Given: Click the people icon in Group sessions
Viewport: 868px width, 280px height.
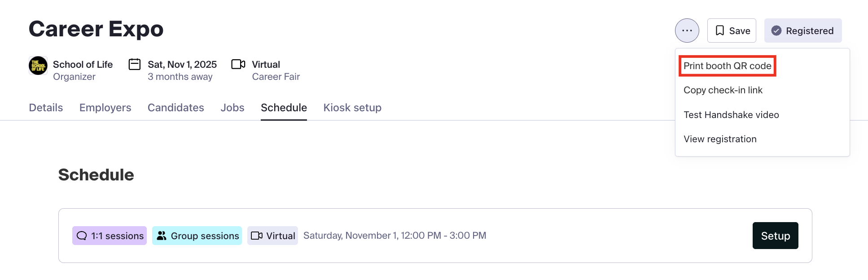Looking at the screenshot, I should (162, 236).
